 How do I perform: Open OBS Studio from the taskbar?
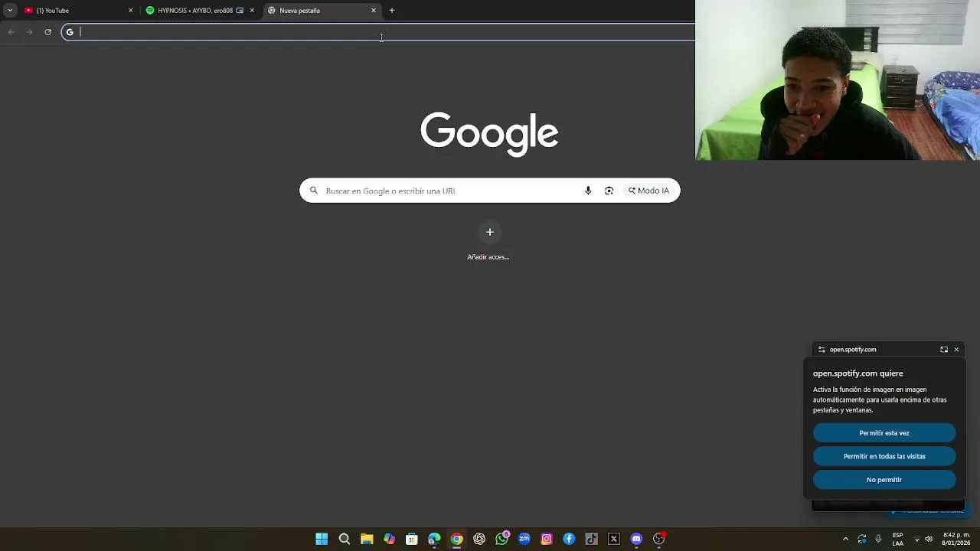(658, 539)
